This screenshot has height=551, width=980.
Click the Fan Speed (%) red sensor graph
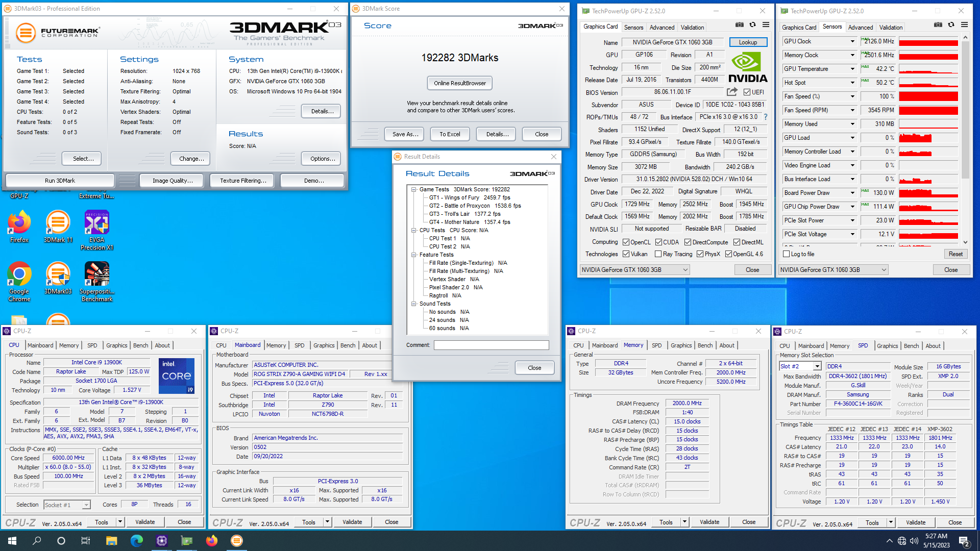pyautogui.click(x=928, y=96)
